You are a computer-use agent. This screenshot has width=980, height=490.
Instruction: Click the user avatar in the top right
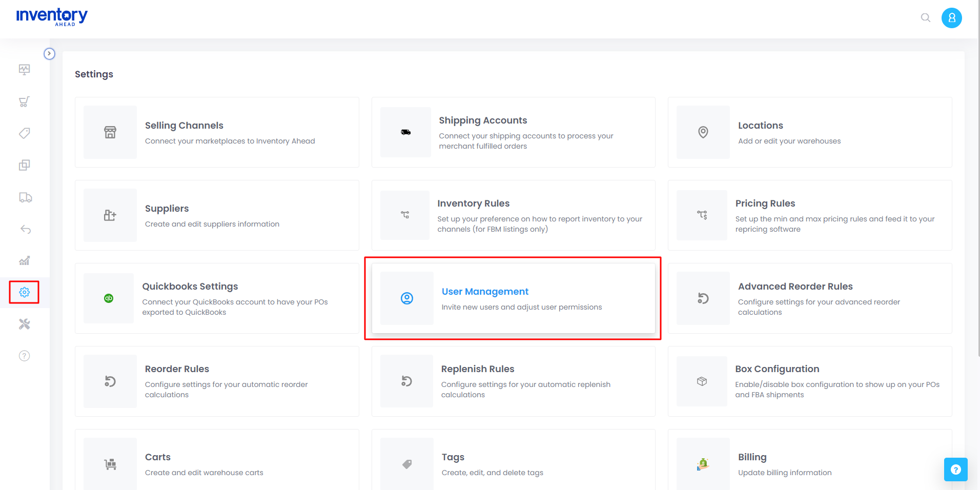(x=951, y=17)
